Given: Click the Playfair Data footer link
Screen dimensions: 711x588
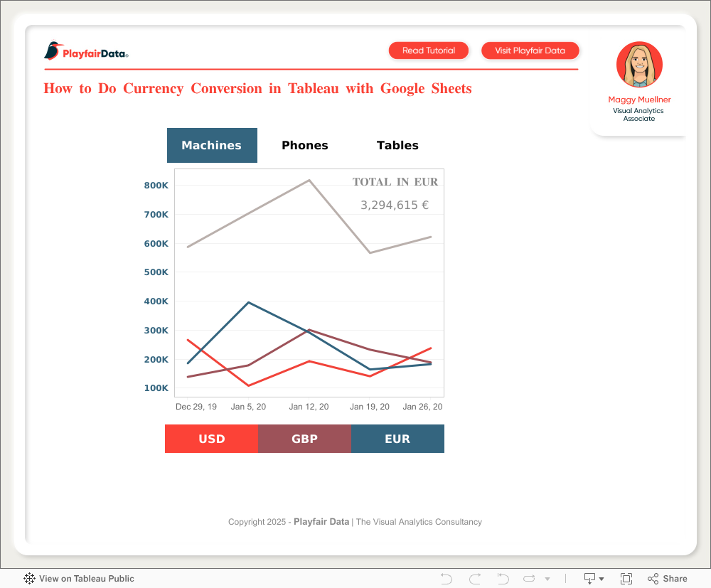Looking at the screenshot, I should pos(321,522).
